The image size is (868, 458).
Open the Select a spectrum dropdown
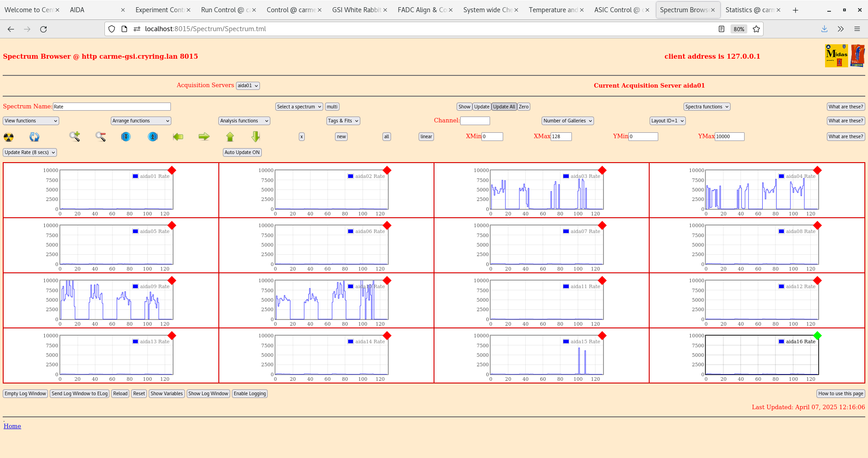pyautogui.click(x=299, y=107)
